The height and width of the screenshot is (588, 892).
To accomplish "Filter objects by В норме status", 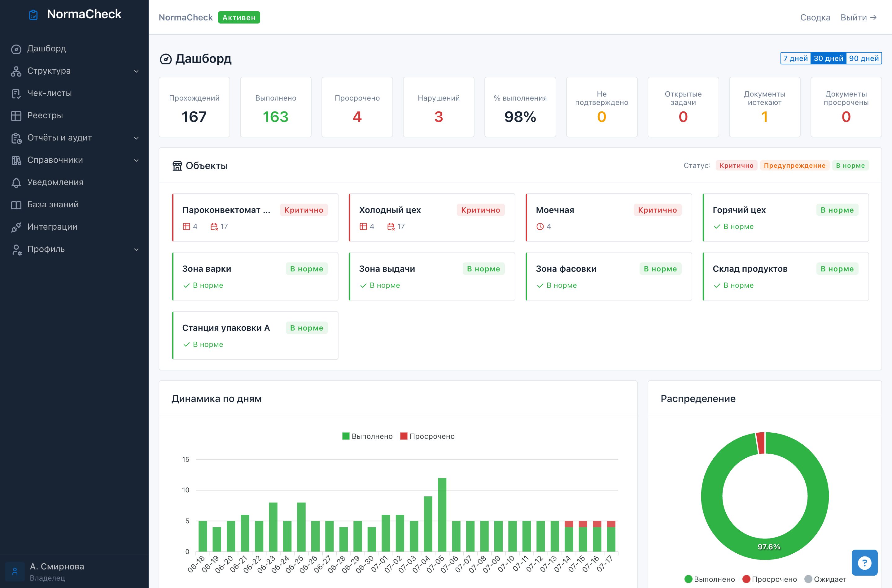I will [x=850, y=166].
